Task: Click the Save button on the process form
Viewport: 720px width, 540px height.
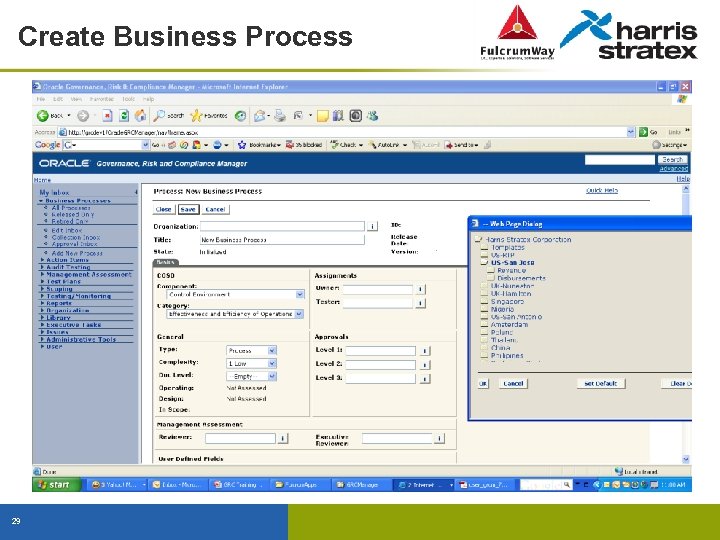Action: tap(188, 209)
